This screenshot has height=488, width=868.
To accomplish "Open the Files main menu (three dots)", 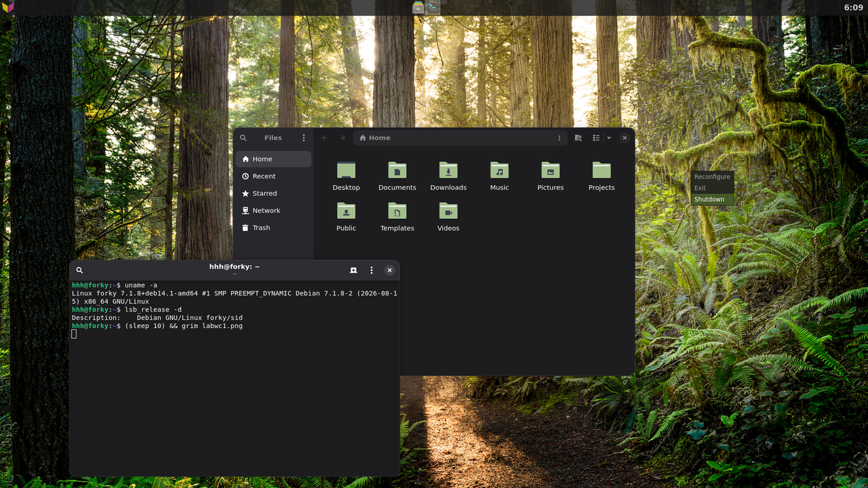I will coord(304,138).
